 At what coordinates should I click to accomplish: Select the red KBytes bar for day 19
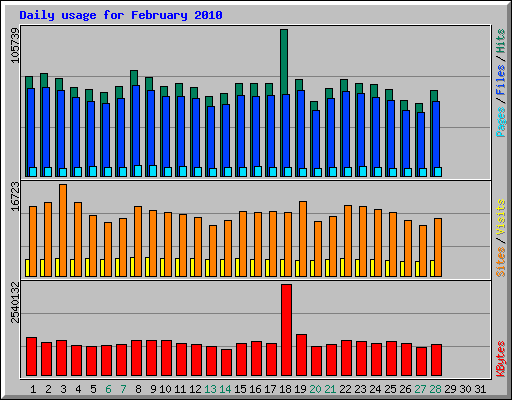[301, 355]
